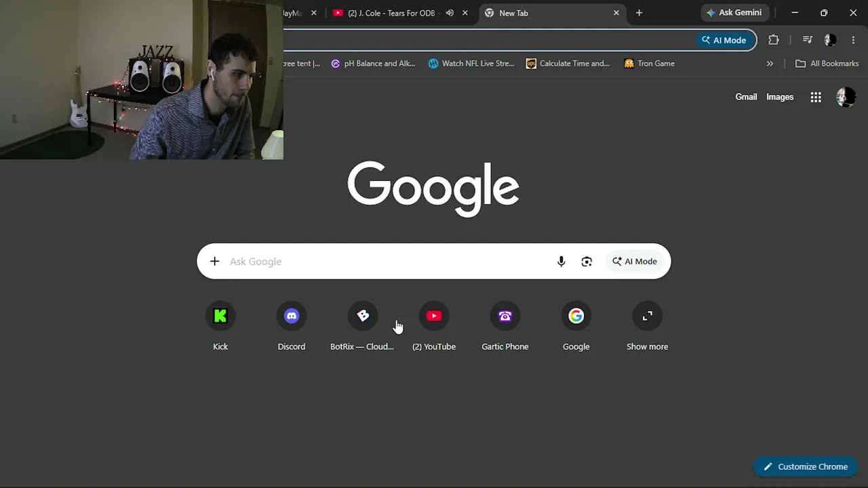Image resolution: width=868 pixels, height=488 pixels.
Task: Open the Watch NFL Live Stre... bookmark
Action: click(x=471, y=64)
